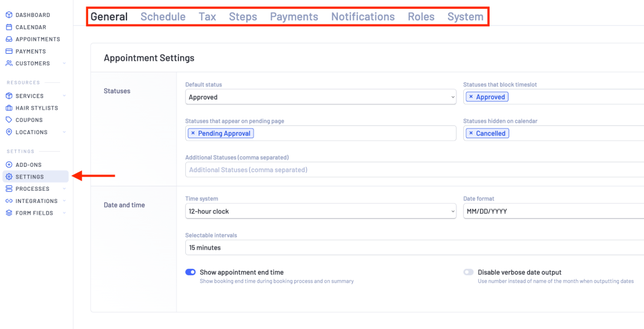Click the Add-ons plus circle icon
The height and width of the screenshot is (329, 644).
pos(9,164)
